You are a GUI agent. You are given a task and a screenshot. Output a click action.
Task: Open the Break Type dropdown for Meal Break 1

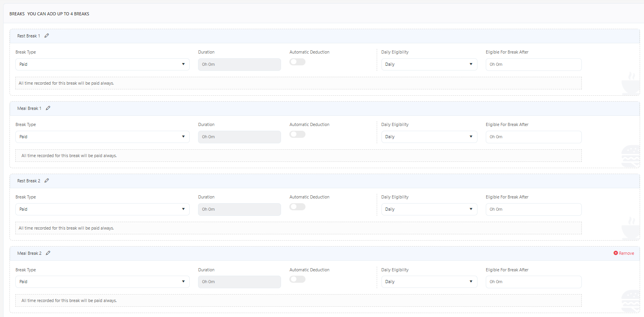(102, 137)
